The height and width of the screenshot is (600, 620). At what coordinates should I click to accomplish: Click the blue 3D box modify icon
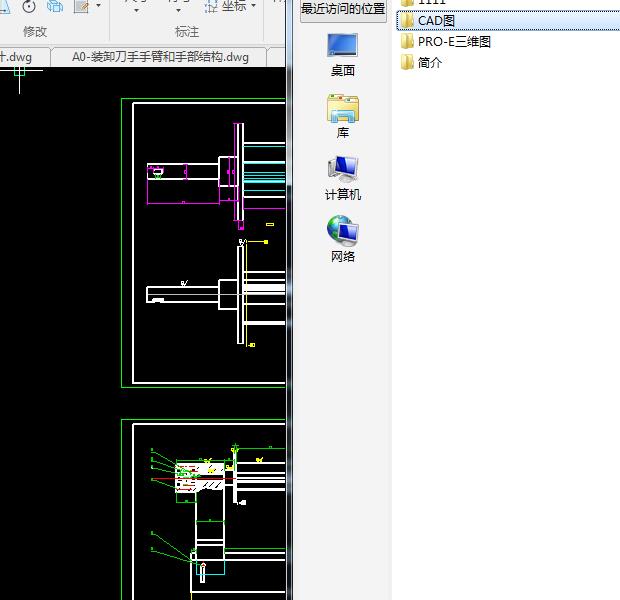point(55,6)
